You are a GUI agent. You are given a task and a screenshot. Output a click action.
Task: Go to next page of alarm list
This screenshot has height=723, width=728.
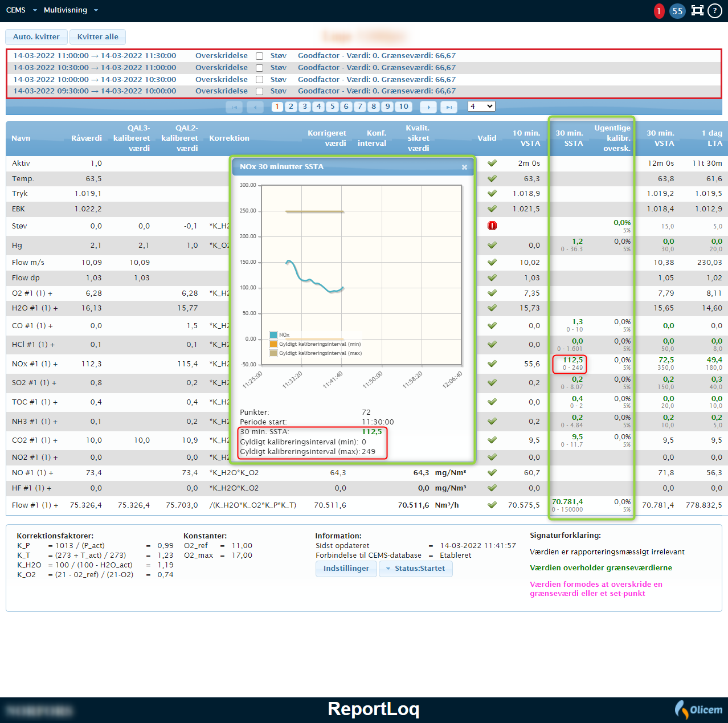click(x=428, y=107)
